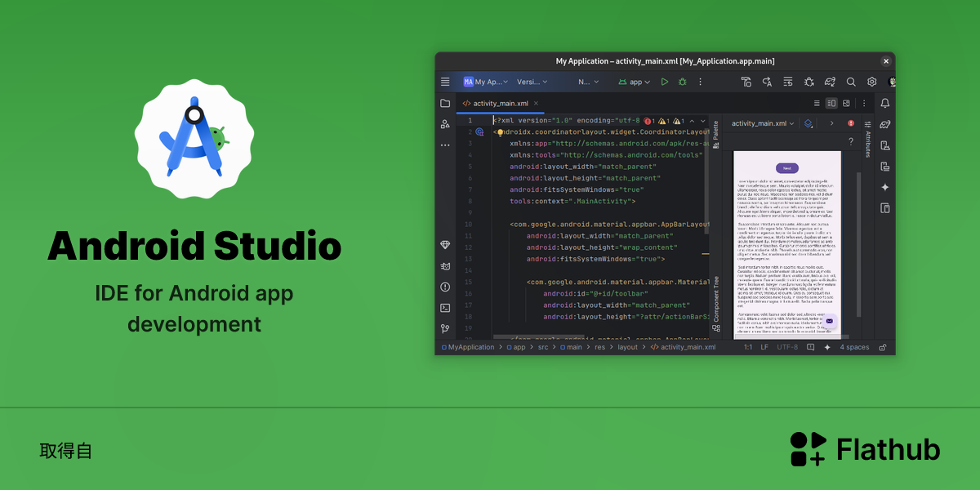Close the activity_main.xml tab
The image size is (980, 490).
tap(537, 104)
